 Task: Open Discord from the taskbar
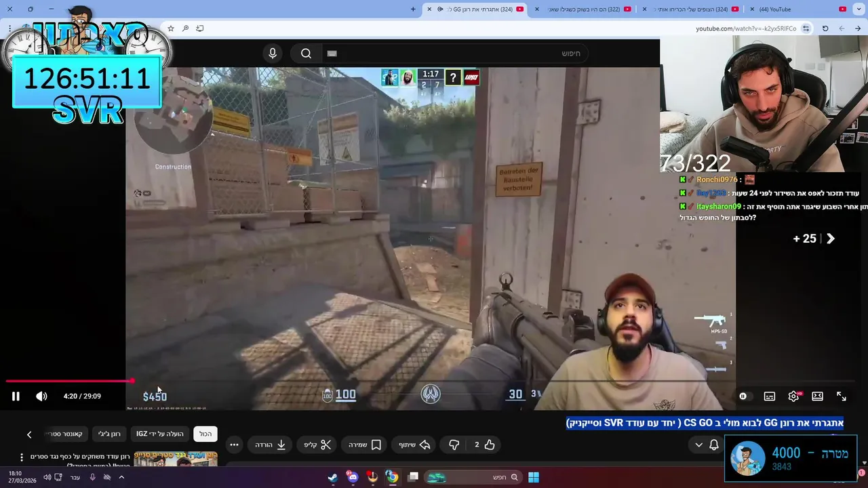353,477
